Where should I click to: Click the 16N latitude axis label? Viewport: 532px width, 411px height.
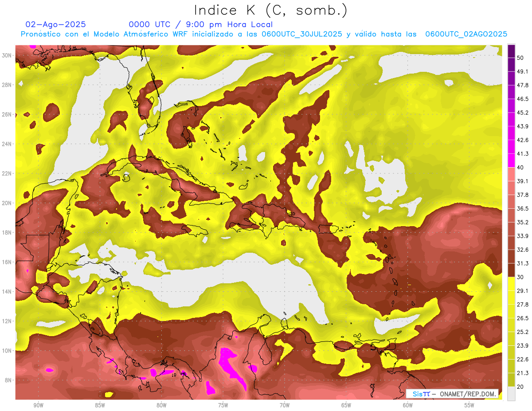(7, 262)
